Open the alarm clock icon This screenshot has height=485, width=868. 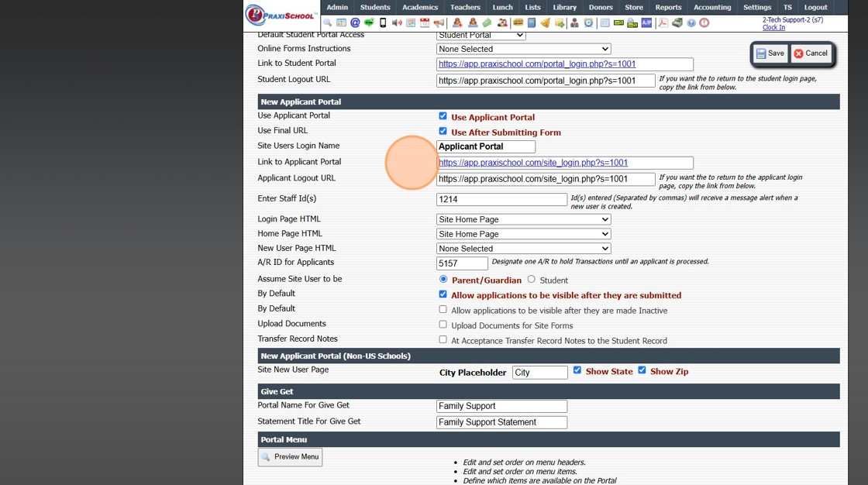[x=588, y=22]
